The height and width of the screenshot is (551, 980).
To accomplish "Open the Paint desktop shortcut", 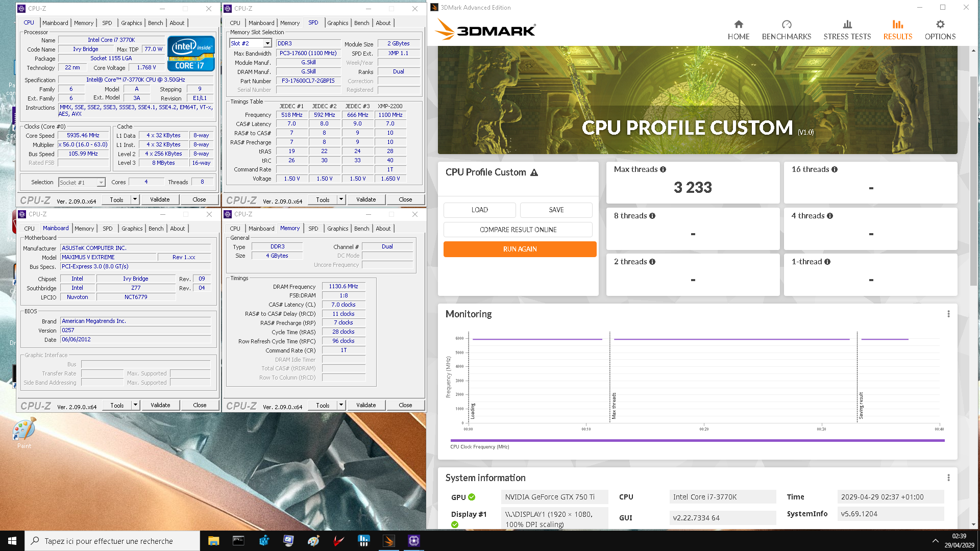I will pyautogui.click(x=24, y=433).
